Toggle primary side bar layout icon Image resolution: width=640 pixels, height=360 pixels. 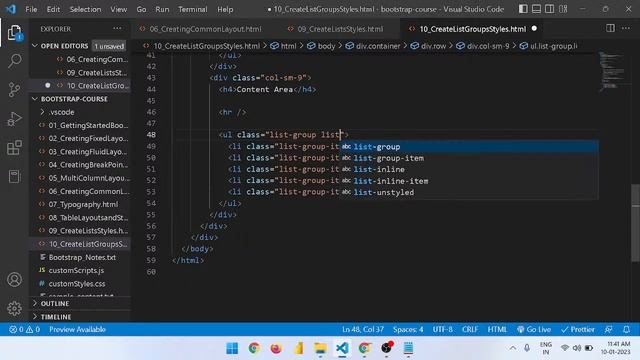[523, 9]
